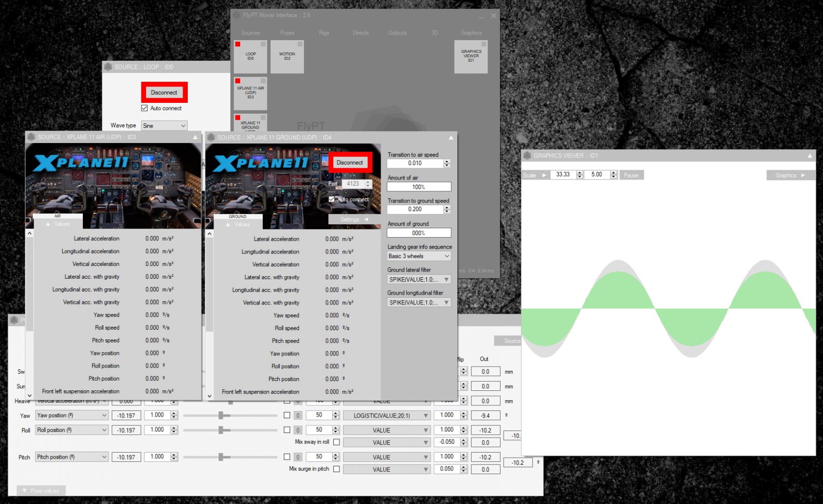Enable Mix surge in pitch
This screenshot has width=823, height=504.
[x=336, y=469]
